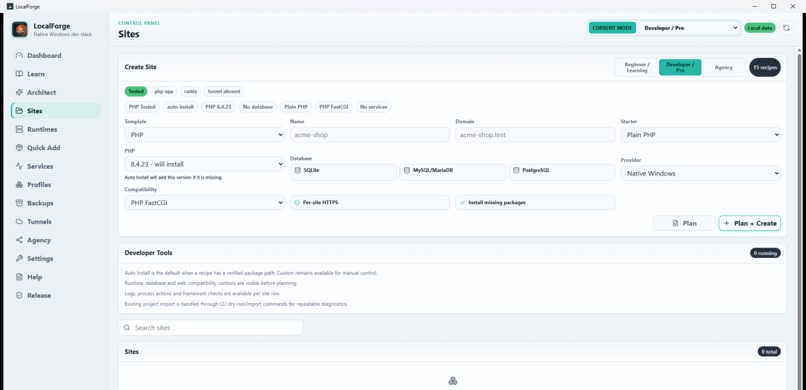Open the Runtimes sidebar item
Viewport: 806px width, 390px height.
56,129
